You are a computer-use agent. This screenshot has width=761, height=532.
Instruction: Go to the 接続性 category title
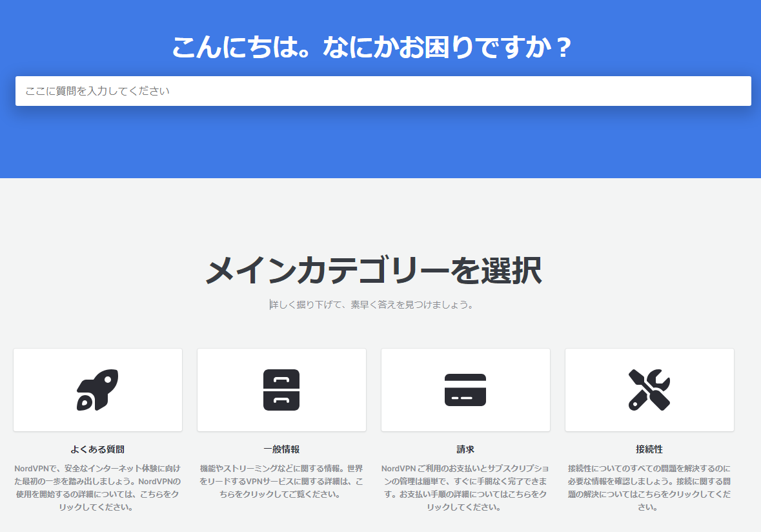(x=649, y=449)
